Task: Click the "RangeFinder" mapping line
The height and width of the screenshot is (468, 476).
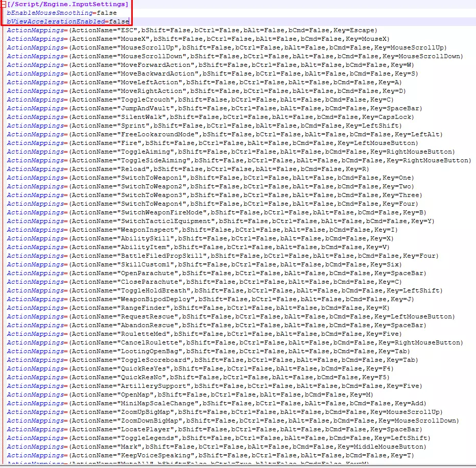Action: (198, 308)
